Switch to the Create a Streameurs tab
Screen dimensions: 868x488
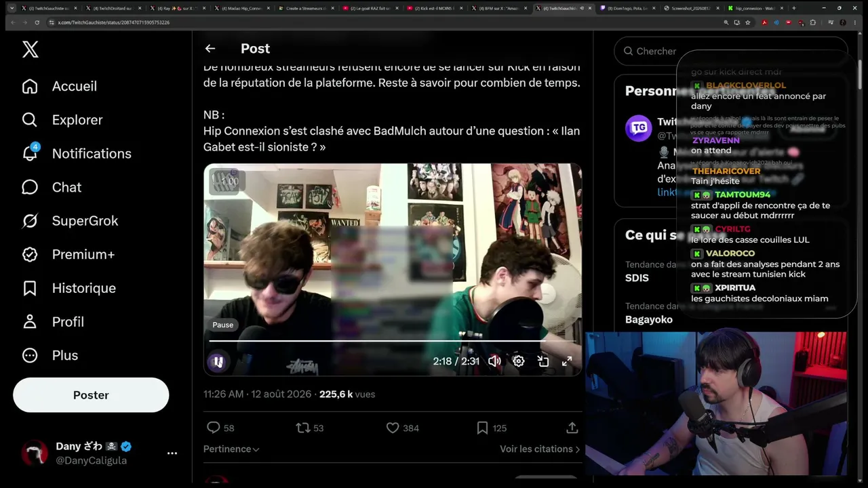coord(305,8)
